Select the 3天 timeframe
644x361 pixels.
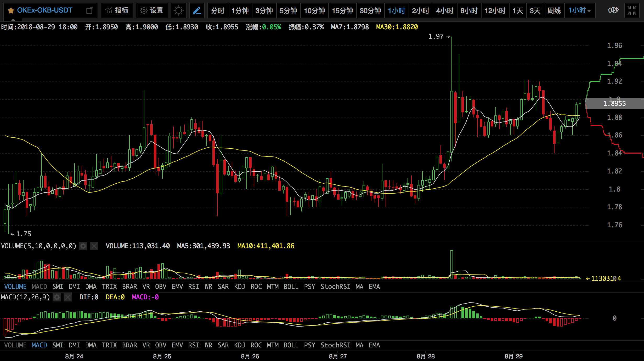[535, 11]
